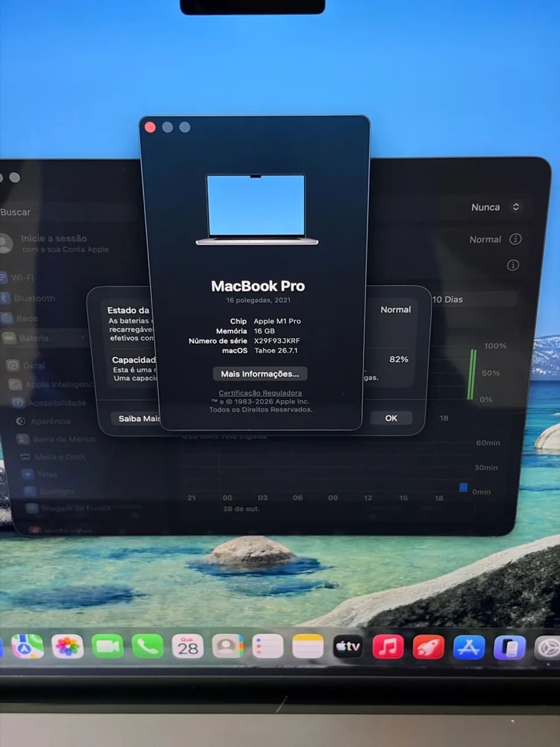Click the MacBook Pro title text

258,286
